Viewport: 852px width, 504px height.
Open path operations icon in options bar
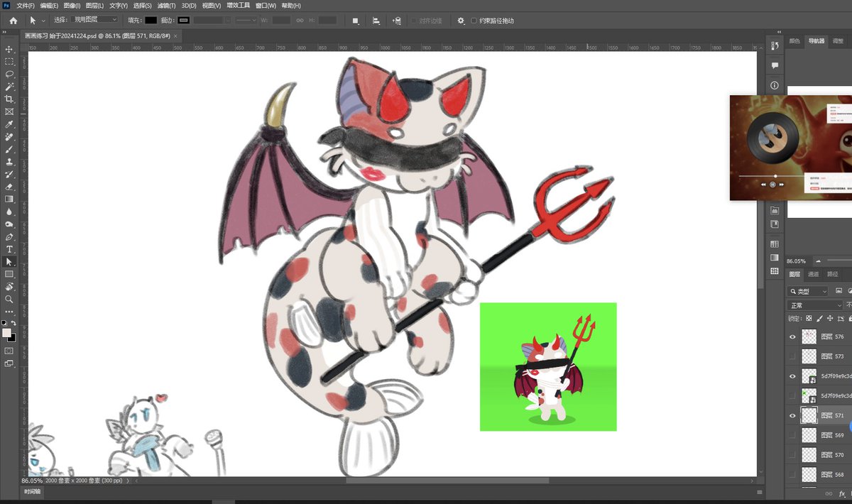click(x=355, y=21)
